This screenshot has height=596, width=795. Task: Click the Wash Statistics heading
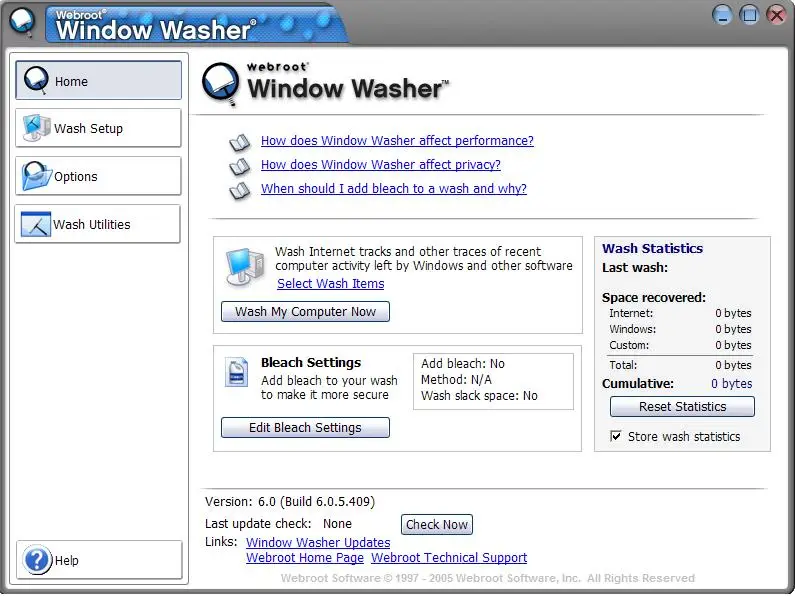(652, 248)
